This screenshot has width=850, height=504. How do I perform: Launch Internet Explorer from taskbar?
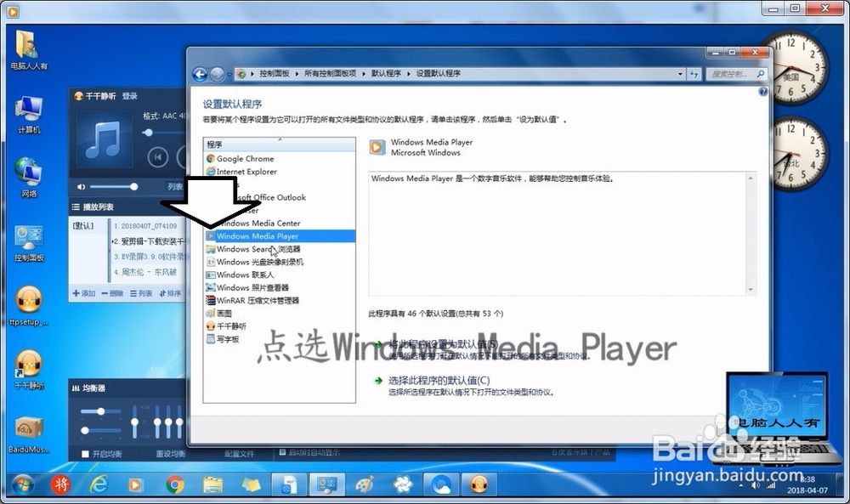click(x=99, y=484)
